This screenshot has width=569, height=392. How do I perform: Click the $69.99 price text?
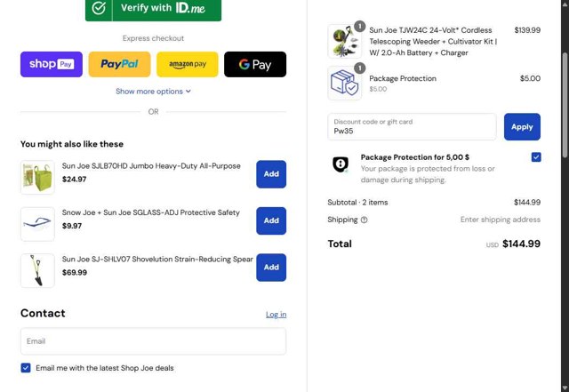click(75, 273)
